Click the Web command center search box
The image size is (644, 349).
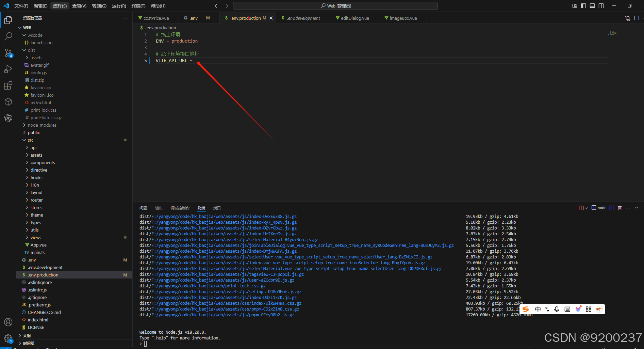tap(335, 6)
